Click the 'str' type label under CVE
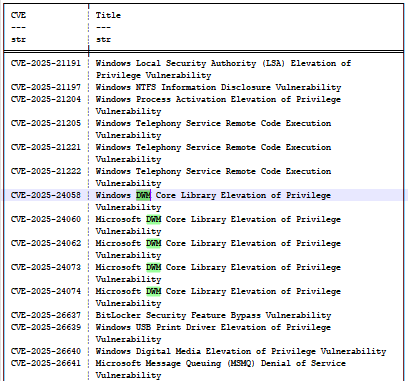This screenshot has width=408, height=381. [18, 40]
